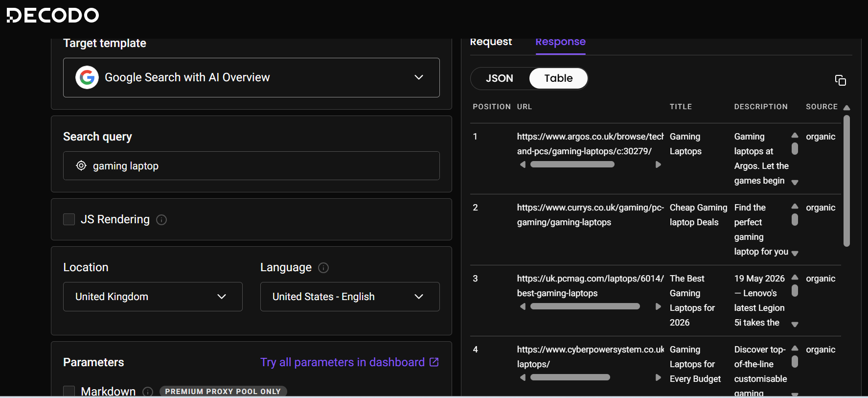Image resolution: width=868 pixels, height=398 pixels.
Task: Click the argos.co.uk URL cell
Action: coord(590,144)
